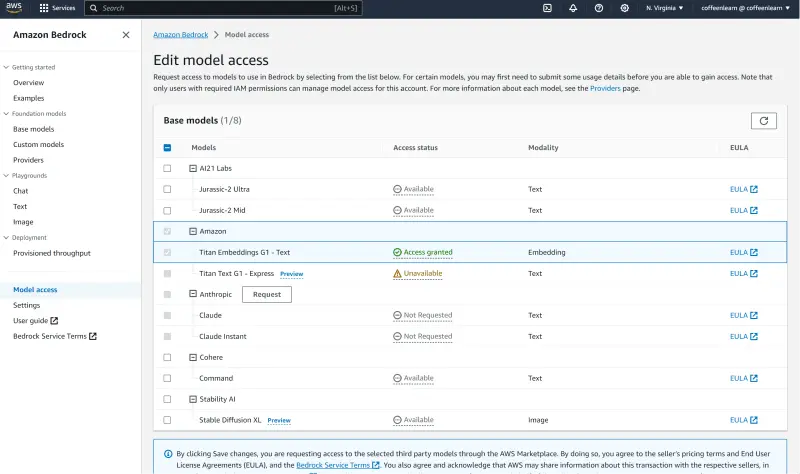This screenshot has width=800, height=474.
Task: Click the AWS logo icon
Action: 16,8
